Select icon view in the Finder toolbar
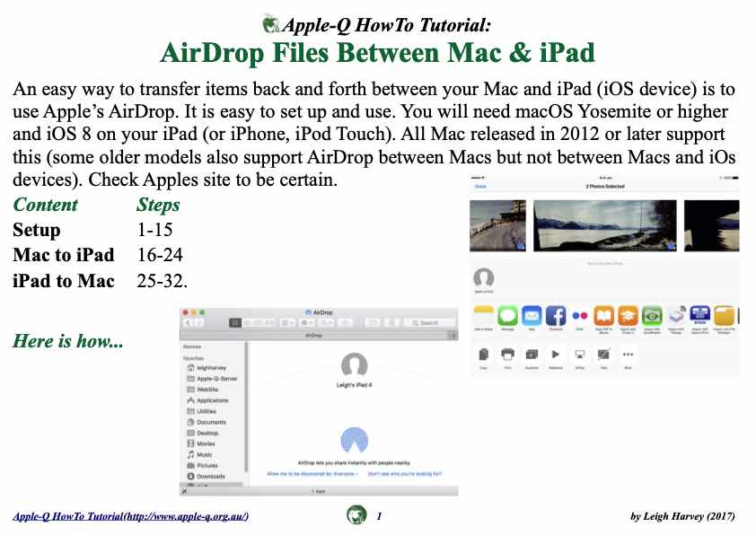Screen dimensions: 756x535 click(235, 322)
